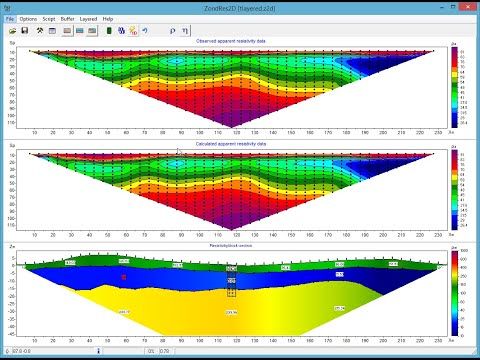Click the 0% progress status field
Viewport: 480px width, 360px height.
click(x=151, y=351)
